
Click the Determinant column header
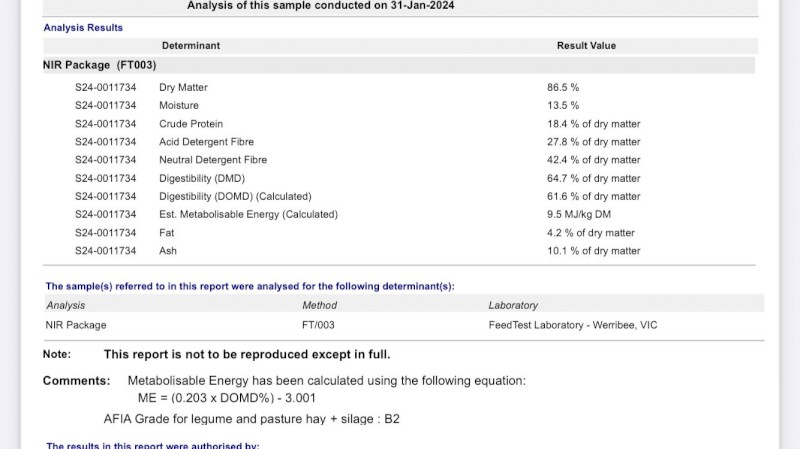190,46
